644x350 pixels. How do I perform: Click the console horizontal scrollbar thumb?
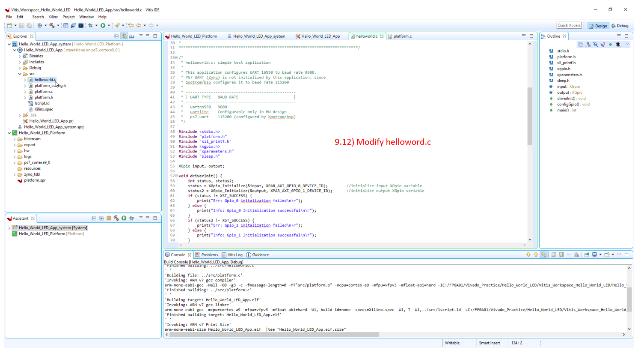(x=274, y=334)
